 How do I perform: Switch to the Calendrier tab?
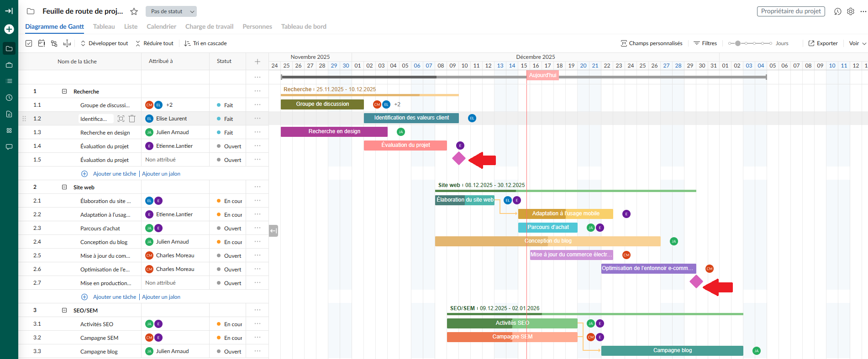tap(161, 26)
